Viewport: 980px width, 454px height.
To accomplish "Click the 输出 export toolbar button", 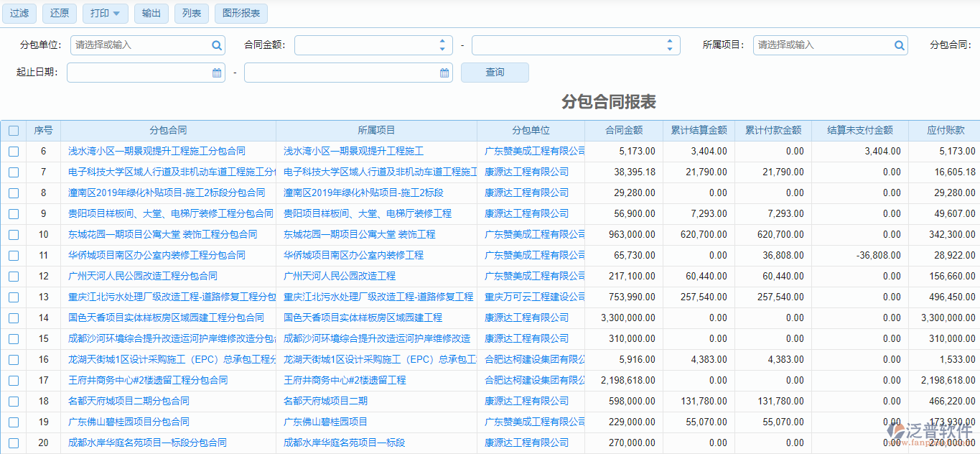I will click(151, 13).
